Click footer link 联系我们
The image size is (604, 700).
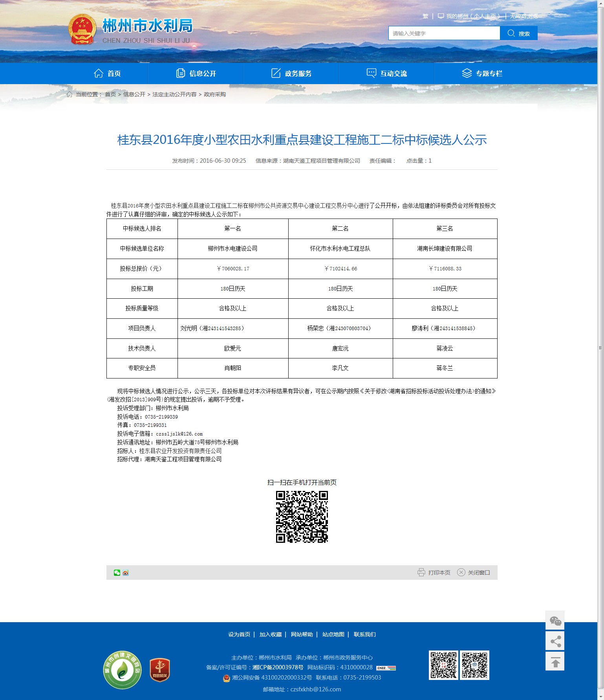click(x=365, y=634)
